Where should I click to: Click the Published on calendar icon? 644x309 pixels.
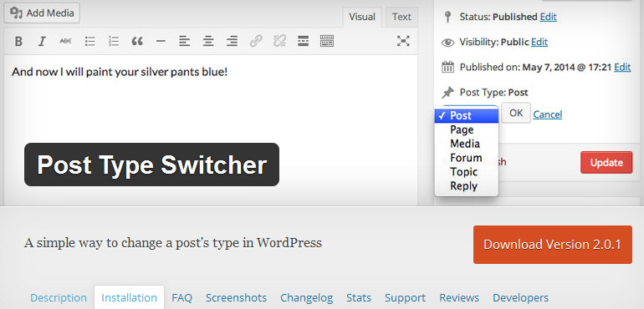tap(447, 68)
